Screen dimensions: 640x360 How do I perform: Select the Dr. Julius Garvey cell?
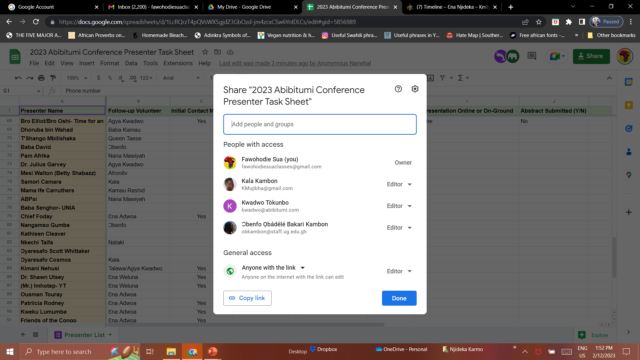(x=62, y=164)
